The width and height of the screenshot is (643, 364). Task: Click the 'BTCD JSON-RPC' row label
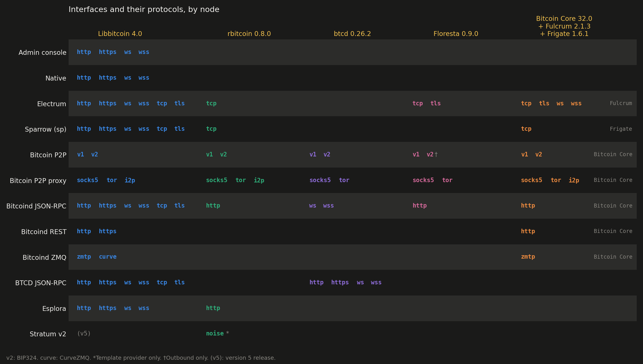pyautogui.click(x=41, y=283)
